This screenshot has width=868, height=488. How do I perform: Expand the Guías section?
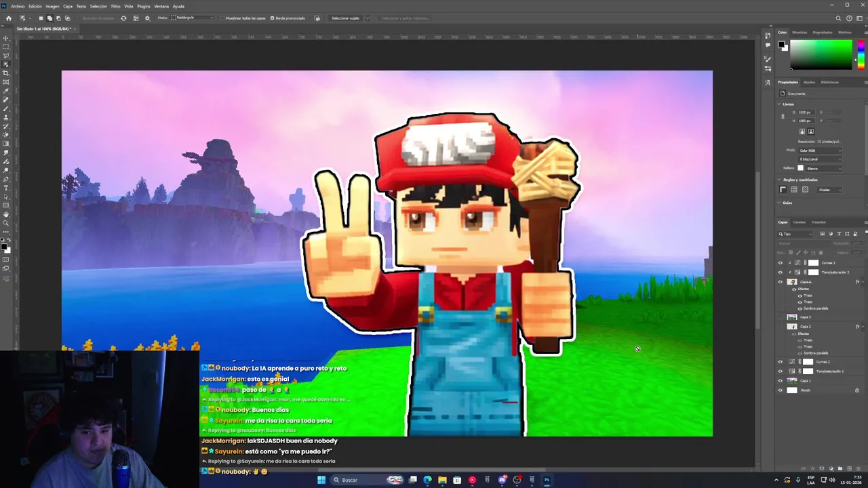779,203
